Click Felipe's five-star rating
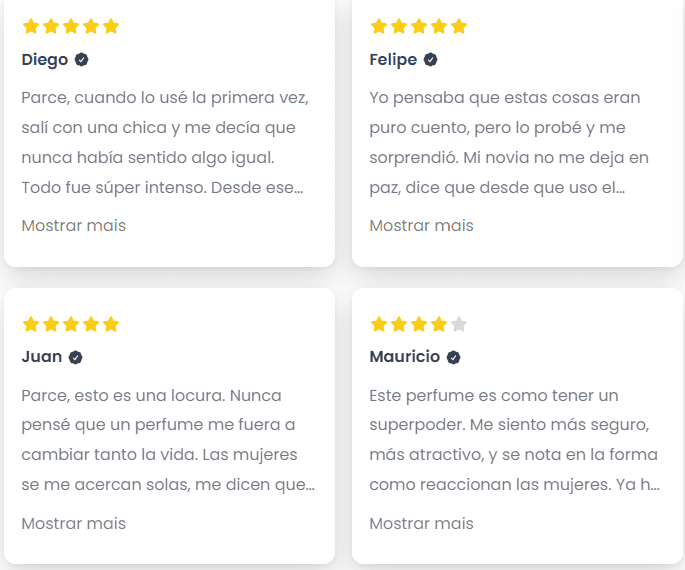The height and width of the screenshot is (570, 685). point(418,26)
